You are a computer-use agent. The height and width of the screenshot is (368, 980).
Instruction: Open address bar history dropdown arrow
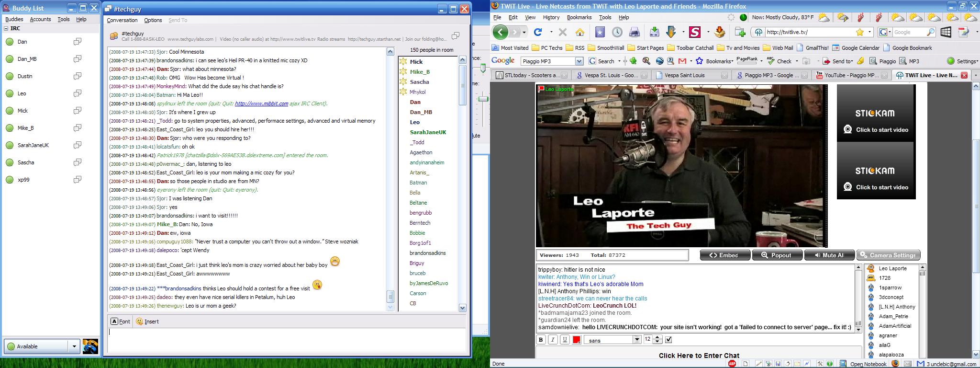869,32
